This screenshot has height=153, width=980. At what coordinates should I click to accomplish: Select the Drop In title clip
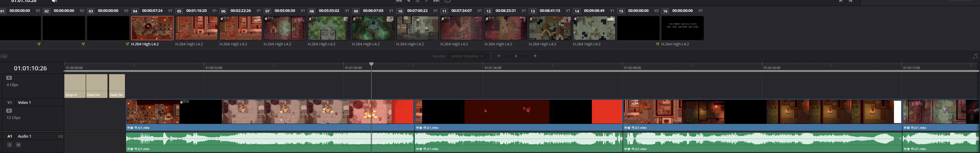pos(74,86)
